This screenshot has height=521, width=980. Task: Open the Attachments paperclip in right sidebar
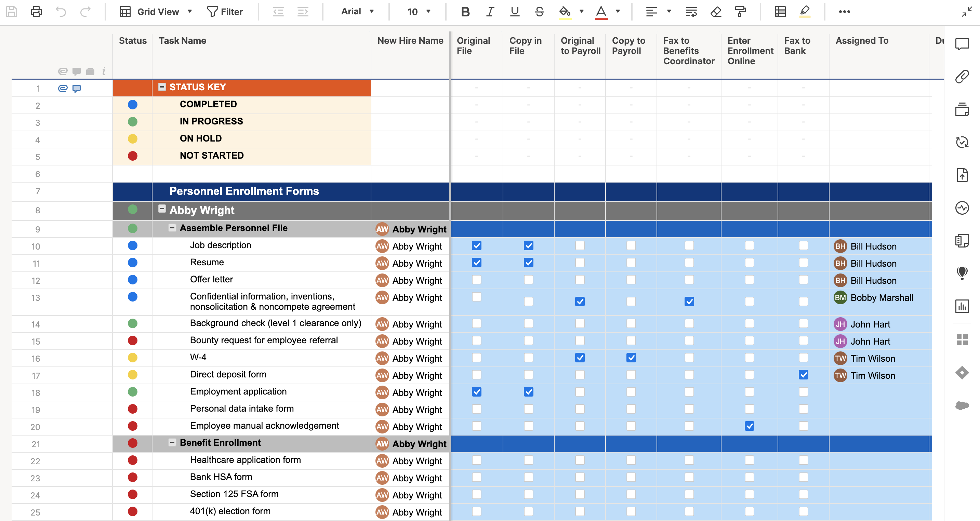962,77
